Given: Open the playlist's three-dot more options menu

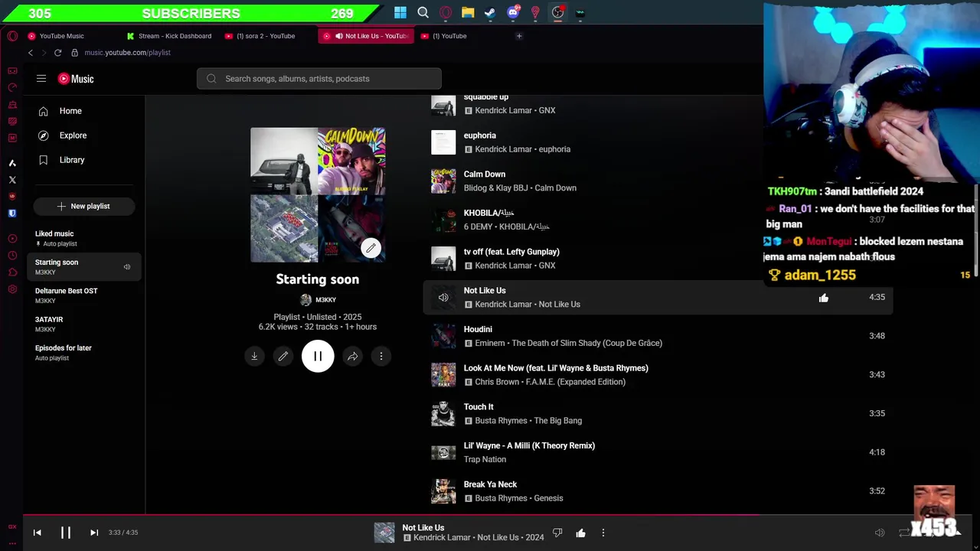Looking at the screenshot, I should (x=381, y=356).
